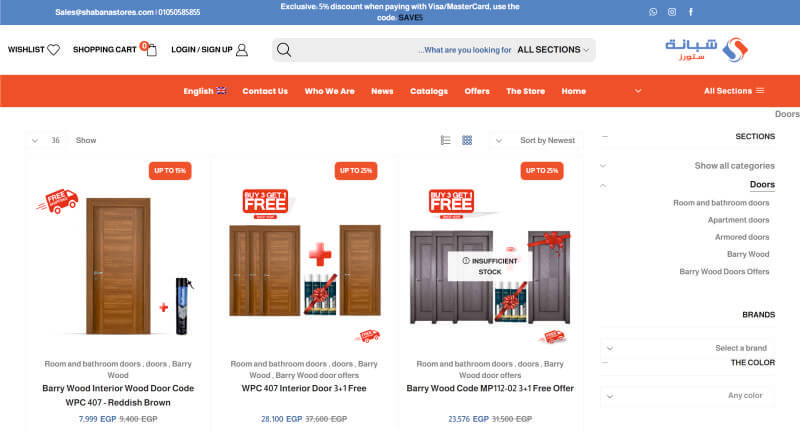
Task: Switch to grid view layout
Action: 467,140
